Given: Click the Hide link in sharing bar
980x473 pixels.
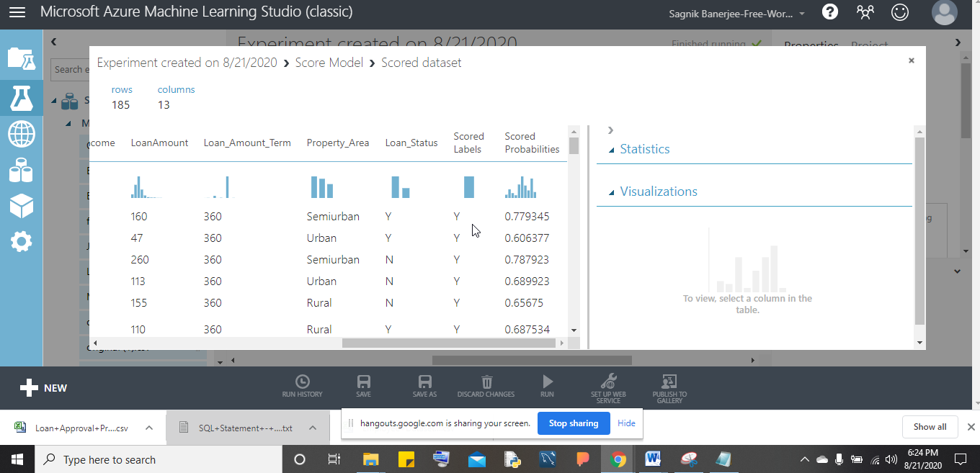Looking at the screenshot, I should (x=626, y=423).
